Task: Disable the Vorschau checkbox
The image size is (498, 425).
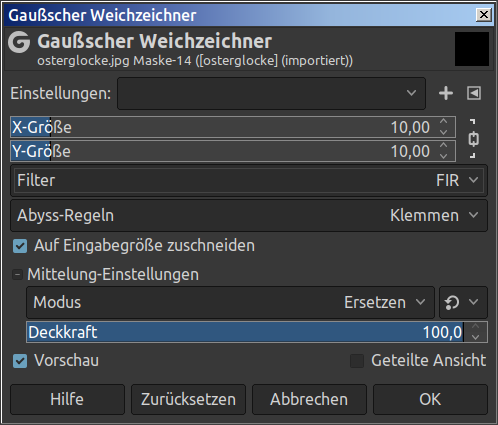Action: [x=20, y=361]
